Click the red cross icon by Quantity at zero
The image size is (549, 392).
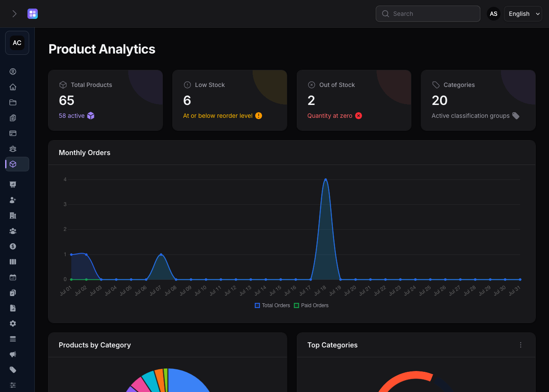[x=359, y=116]
